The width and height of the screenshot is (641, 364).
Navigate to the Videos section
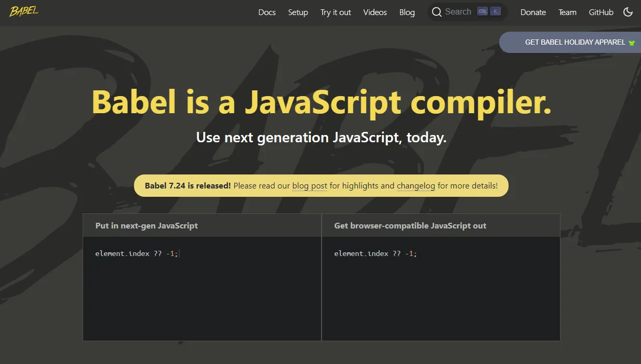point(375,12)
